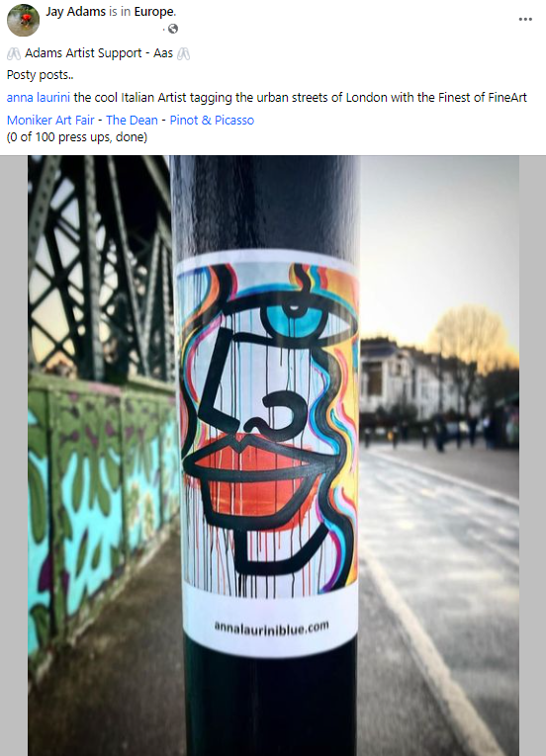The height and width of the screenshot is (756, 546).
Task: Click the Jay Adams author name
Action: 75,12
